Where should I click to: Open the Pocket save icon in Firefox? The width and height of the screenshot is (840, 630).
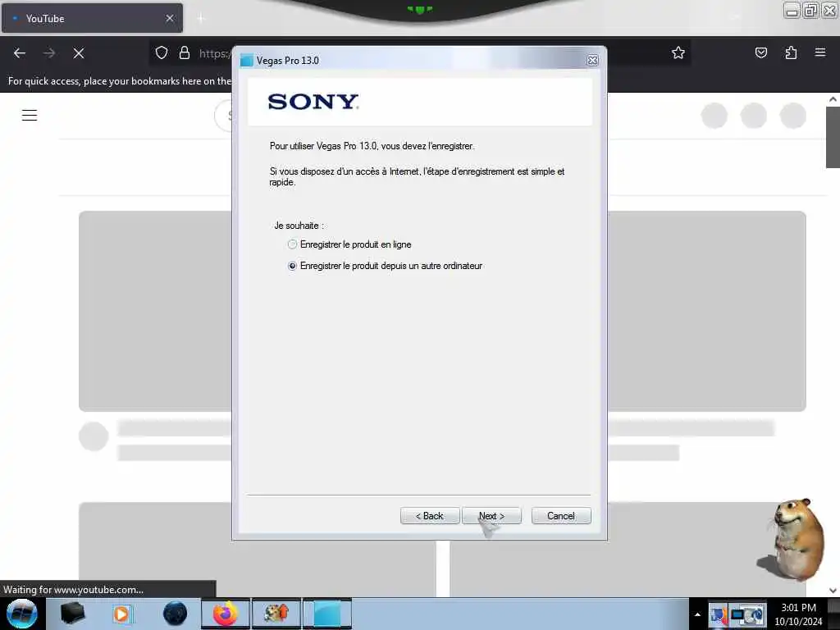(761, 52)
